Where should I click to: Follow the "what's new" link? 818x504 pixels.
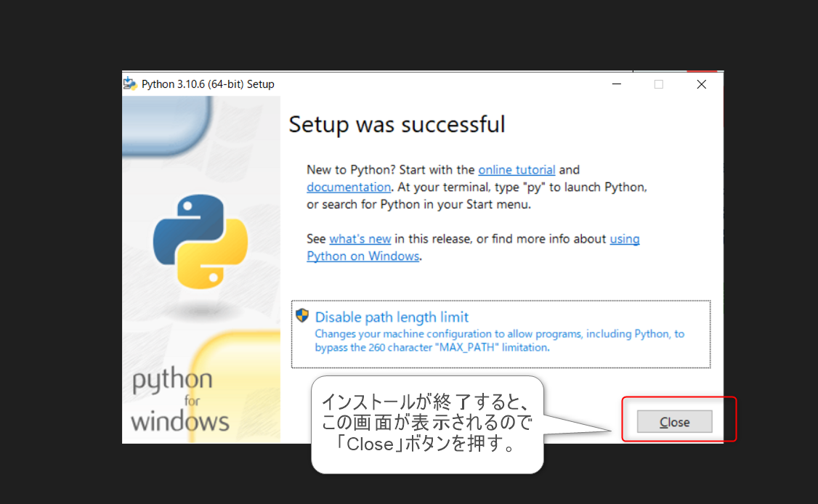pos(360,238)
